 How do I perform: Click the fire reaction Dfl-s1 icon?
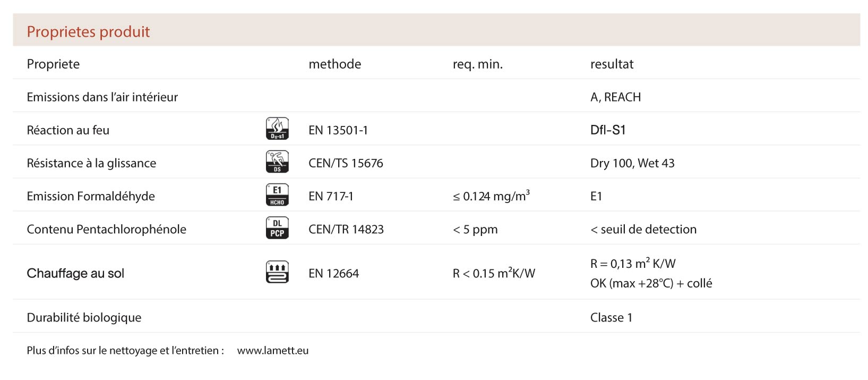pyautogui.click(x=277, y=129)
